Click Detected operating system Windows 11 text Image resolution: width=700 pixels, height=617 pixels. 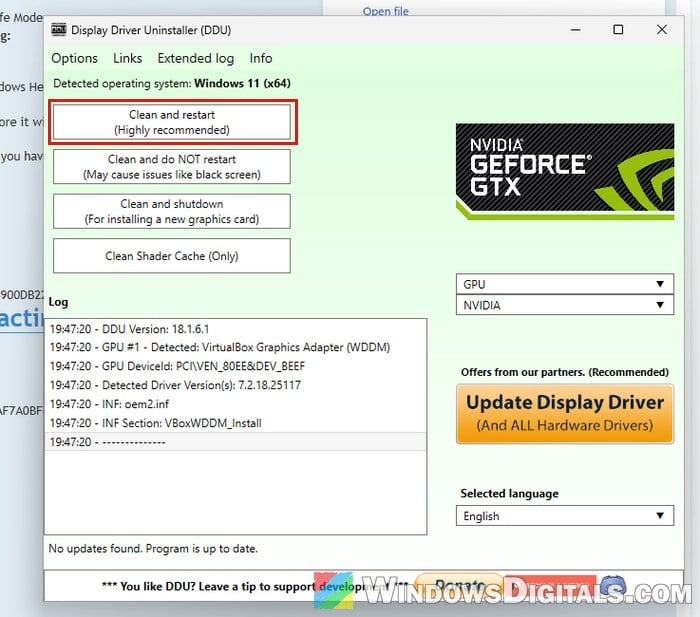(x=172, y=83)
